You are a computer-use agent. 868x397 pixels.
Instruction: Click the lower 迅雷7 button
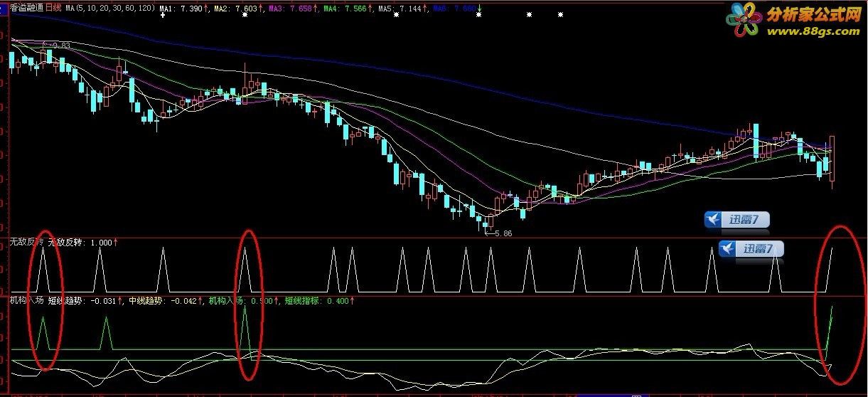pos(751,249)
